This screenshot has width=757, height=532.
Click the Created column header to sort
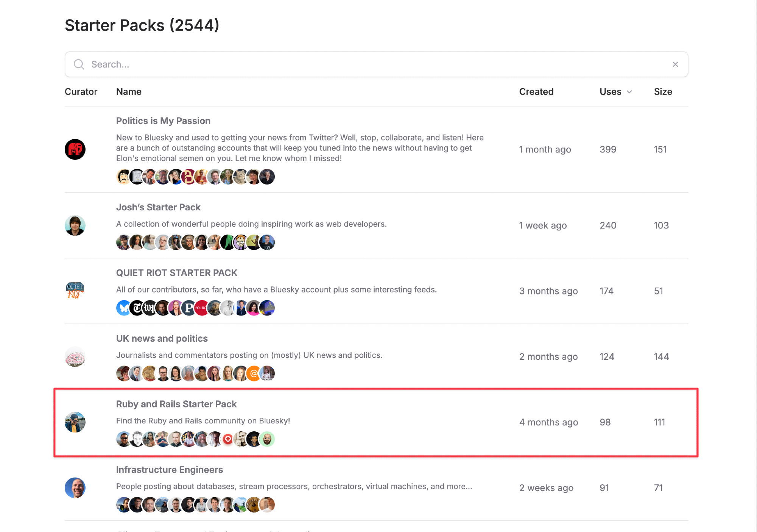[x=536, y=92]
